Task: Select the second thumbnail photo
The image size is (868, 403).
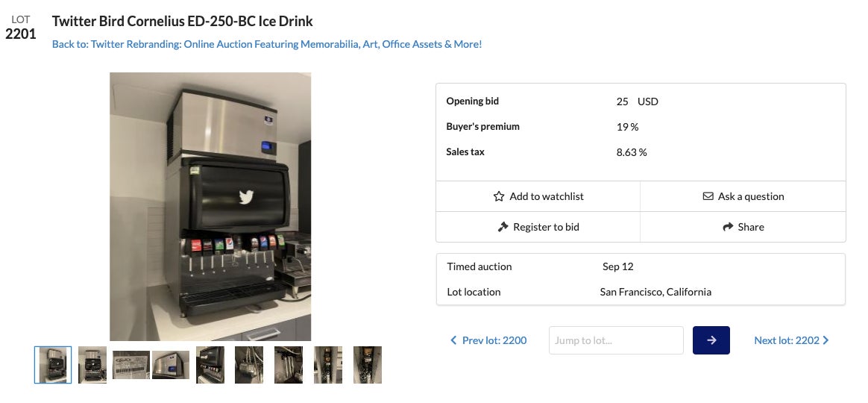Action: tap(92, 365)
